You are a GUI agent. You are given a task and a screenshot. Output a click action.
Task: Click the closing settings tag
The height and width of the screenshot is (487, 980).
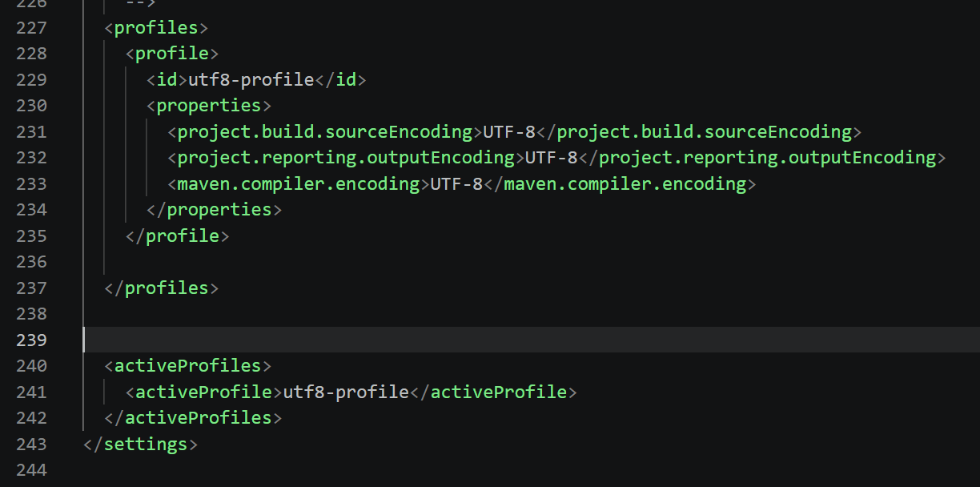[141, 445]
